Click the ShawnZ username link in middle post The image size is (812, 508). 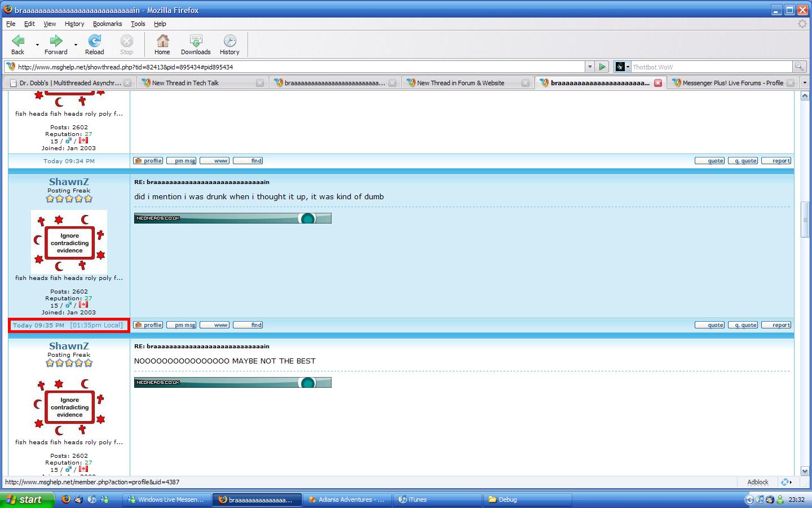click(69, 182)
